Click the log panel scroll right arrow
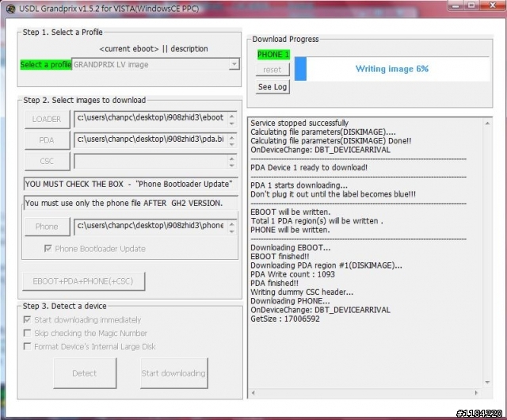Screen dimensions: 507x420 [x=476, y=393]
